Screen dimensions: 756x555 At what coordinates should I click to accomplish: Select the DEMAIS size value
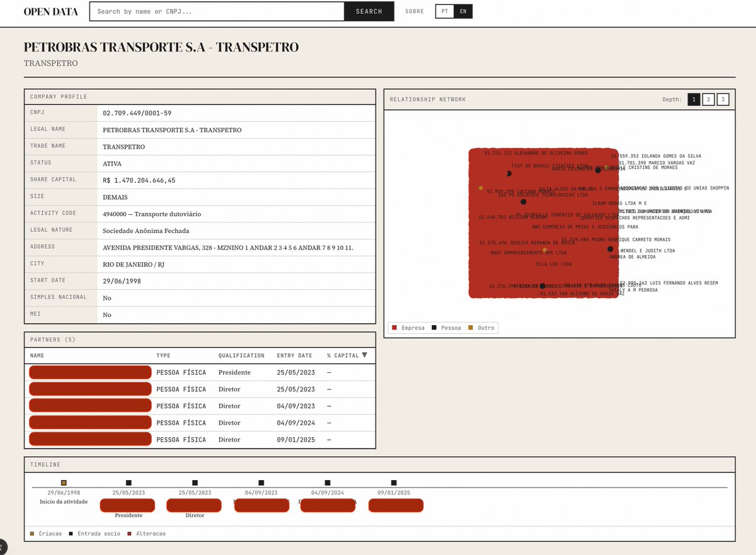(x=114, y=197)
